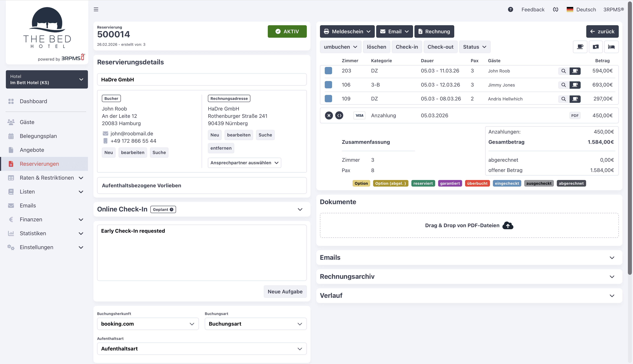Image resolution: width=633 pixels, height=364 pixels.
Task: Click the zurück button
Action: coord(602,31)
